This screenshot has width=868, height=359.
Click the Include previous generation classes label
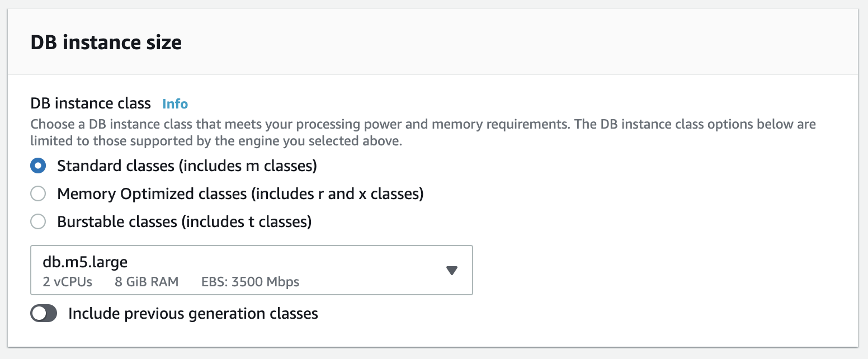[x=192, y=313]
